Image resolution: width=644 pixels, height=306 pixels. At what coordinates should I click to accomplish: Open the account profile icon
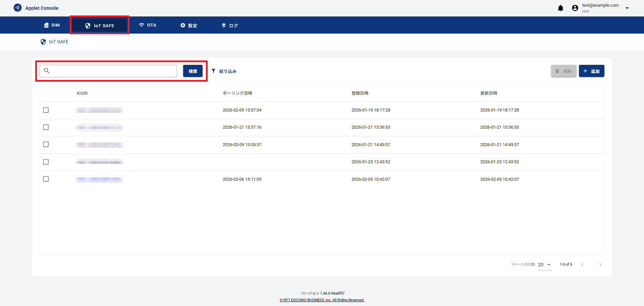click(575, 8)
